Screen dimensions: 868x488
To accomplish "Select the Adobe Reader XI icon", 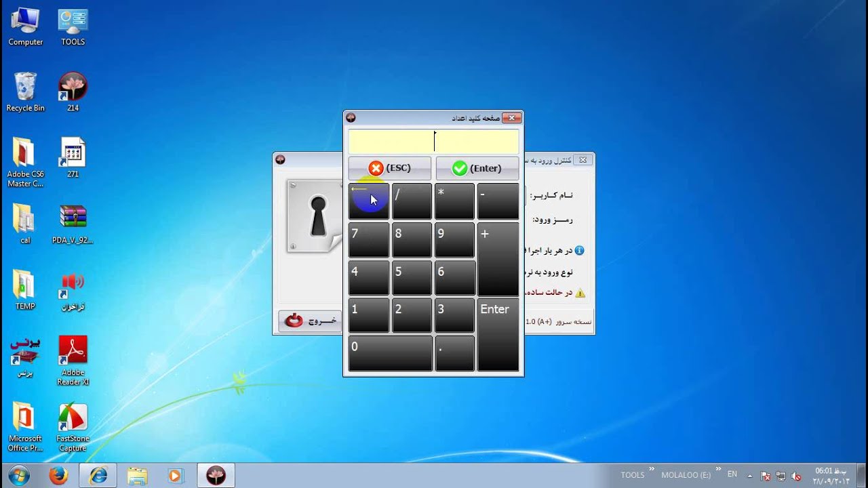I will (73, 361).
